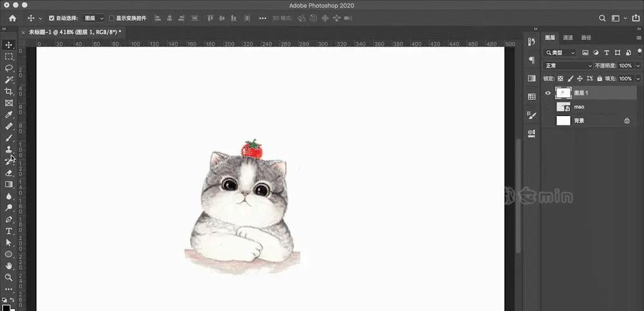The width and height of the screenshot is (644, 311).
Task: Select the Frame tool
Action: [x=8, y=103]
